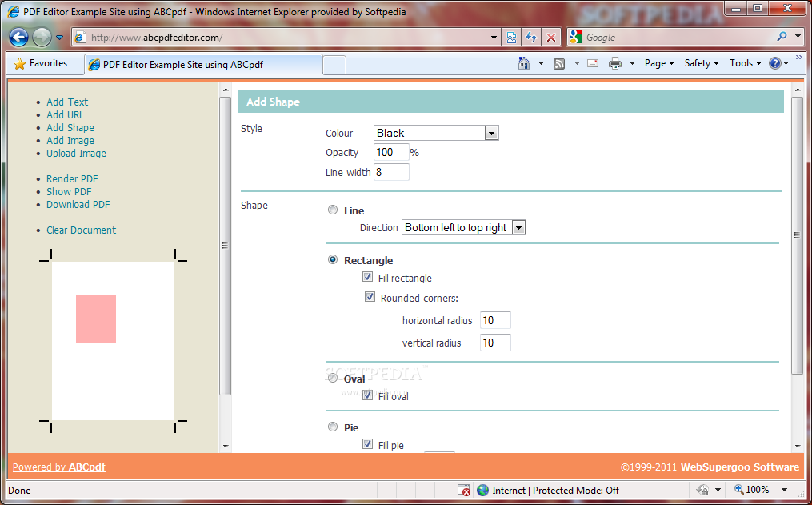
Task: Click the Print icon in command bar
Action: (x=615, y=63)
